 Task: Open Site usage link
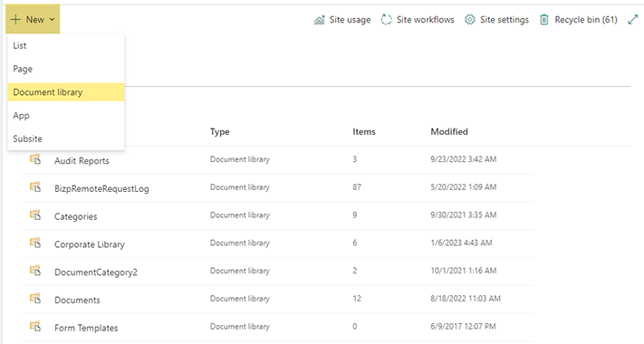(x=350, y=20)
